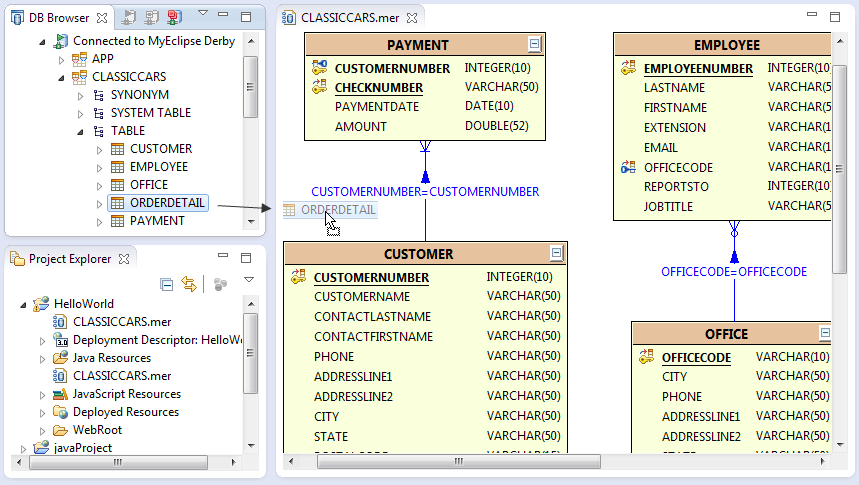Image resolution: width=859 pixels, height=485 pixels.
Task: Click the primary key icon beside EMPLOYEENUMBER
Action: click(628, 68)
